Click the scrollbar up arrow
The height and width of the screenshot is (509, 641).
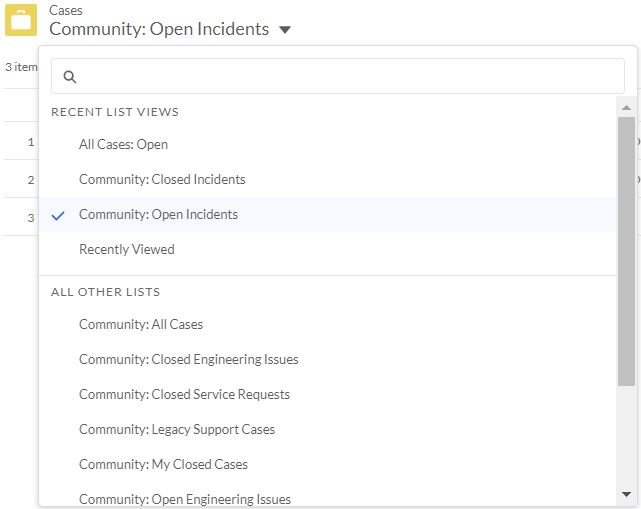tap(626, 107)
